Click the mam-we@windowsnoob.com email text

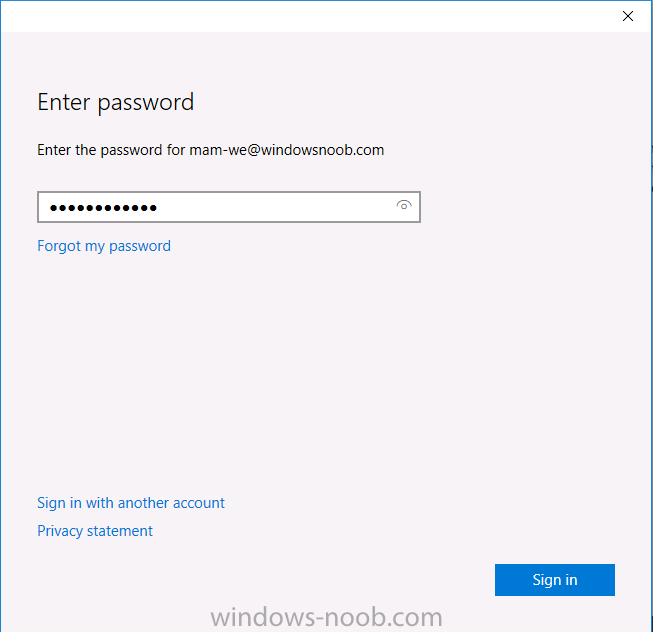pyautogui.click(x=287, y=150)
